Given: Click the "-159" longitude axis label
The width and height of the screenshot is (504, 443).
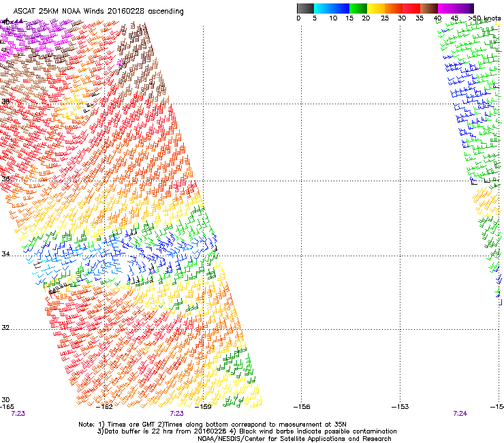Looking at the screenshot, I should 203,406.
